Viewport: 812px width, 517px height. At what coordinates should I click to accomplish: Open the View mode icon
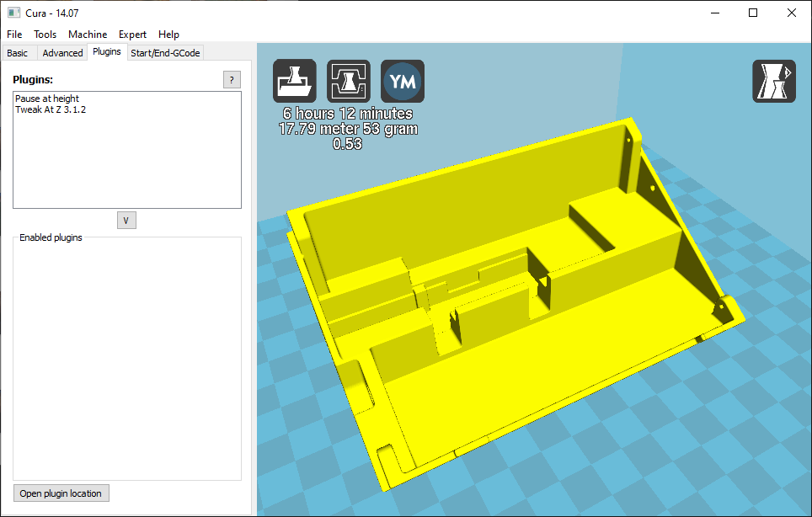774,81
